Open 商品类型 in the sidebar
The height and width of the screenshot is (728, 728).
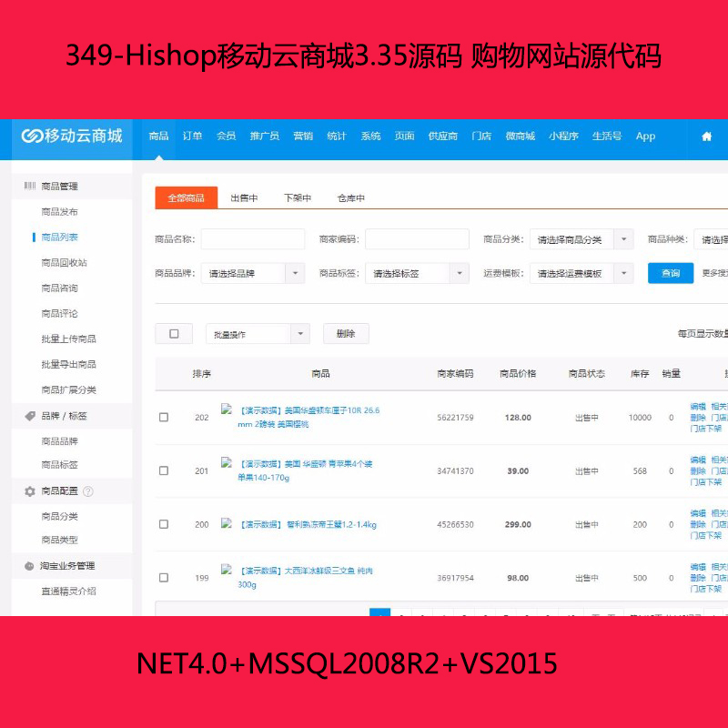pos(59,540)
